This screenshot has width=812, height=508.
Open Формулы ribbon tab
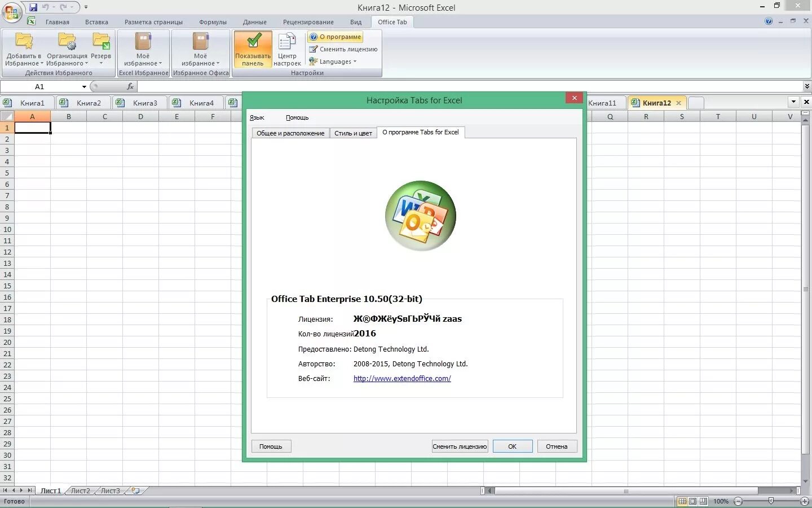coord(213,22)
